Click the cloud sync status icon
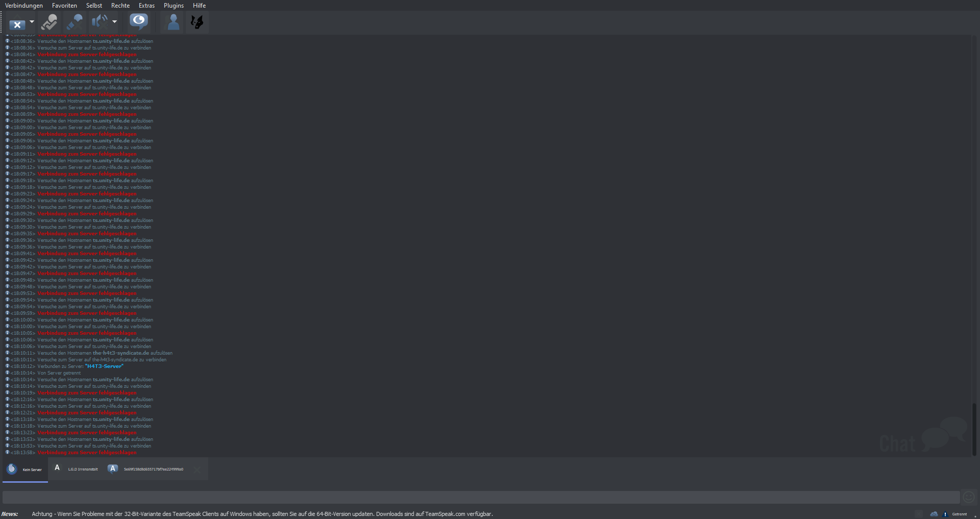Image resolution: width=980 pixels, height=519 pixels. coord(934,514)
